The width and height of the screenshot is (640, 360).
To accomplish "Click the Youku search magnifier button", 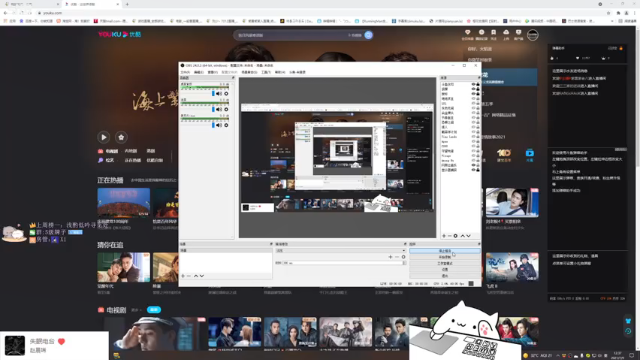I will click(369, 35).
